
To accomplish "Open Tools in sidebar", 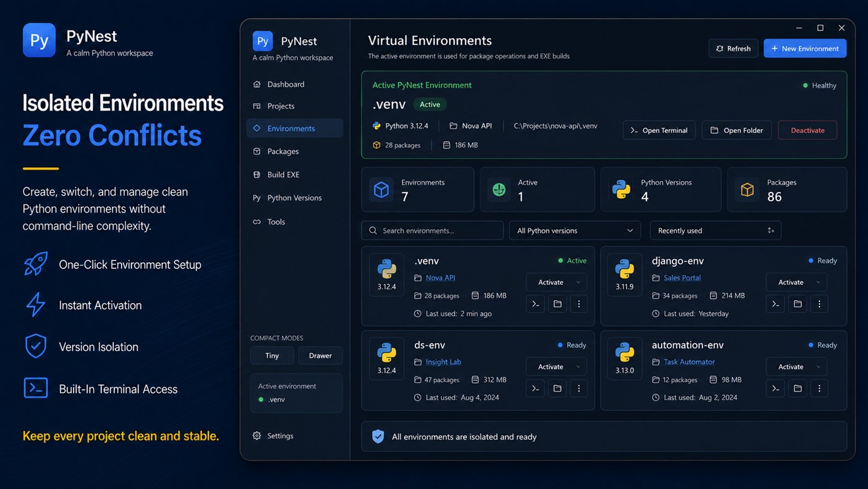I will point(294,222).
